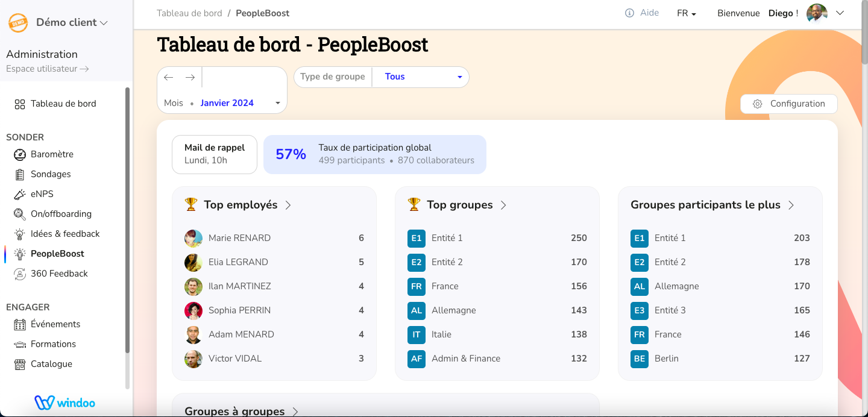Click the Top employés trophy icon

coord(191,205)
